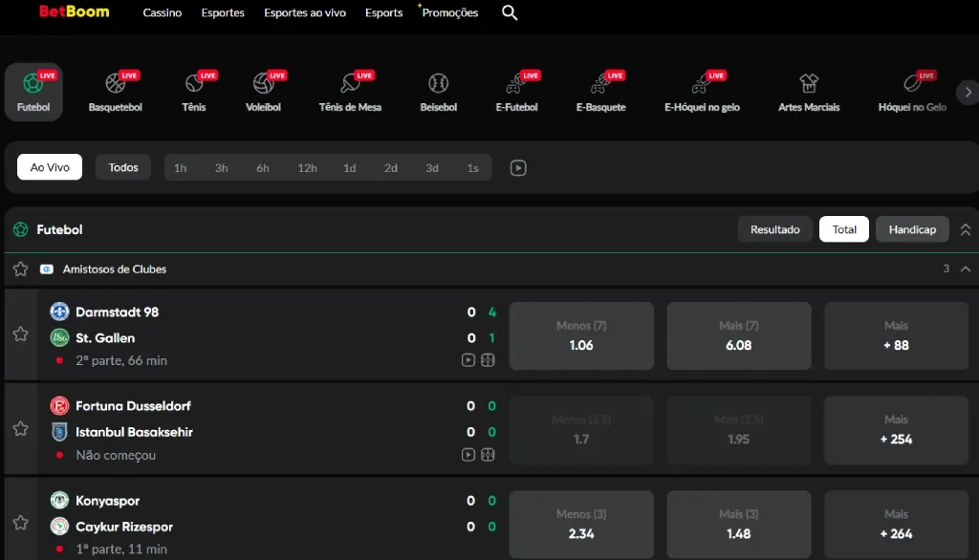Screen dimensions: 979x560
Task: Click the live stream filter play icon
Action: tap(518, 168)
